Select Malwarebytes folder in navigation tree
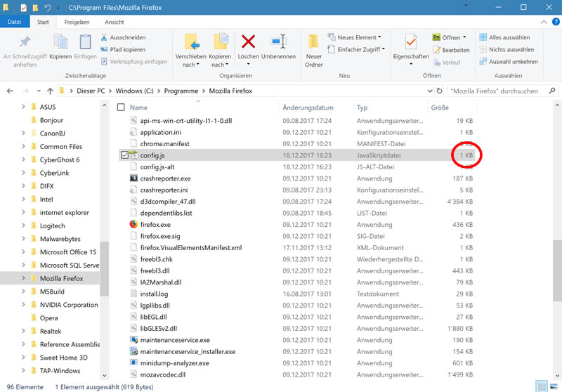Screen dimensions: 562x392 pyautogui.click(x=61, y=239)
